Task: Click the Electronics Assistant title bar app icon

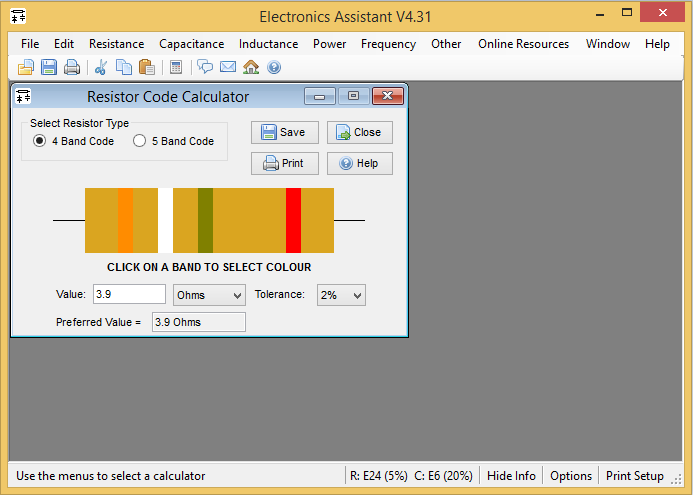Action: (x=18, y=16)
